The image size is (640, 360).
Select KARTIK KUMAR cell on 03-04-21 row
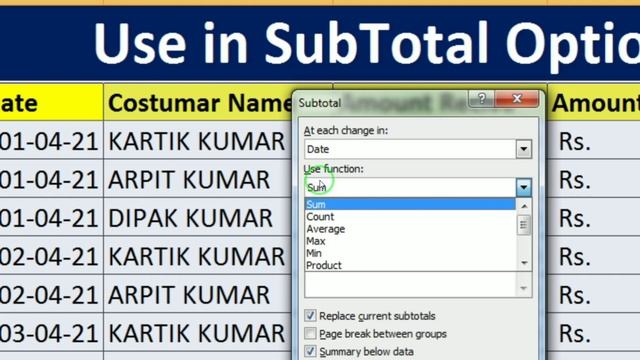[x=198, y=332]
